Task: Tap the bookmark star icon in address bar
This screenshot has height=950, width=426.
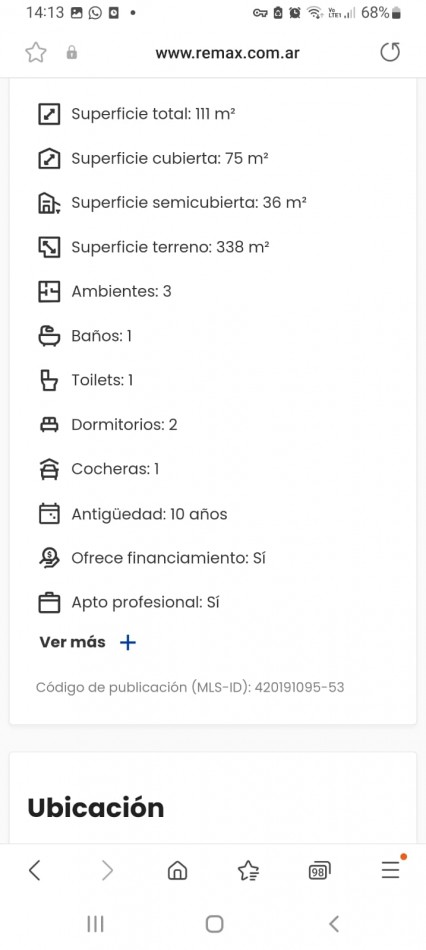Action: [x=36, y=53]
